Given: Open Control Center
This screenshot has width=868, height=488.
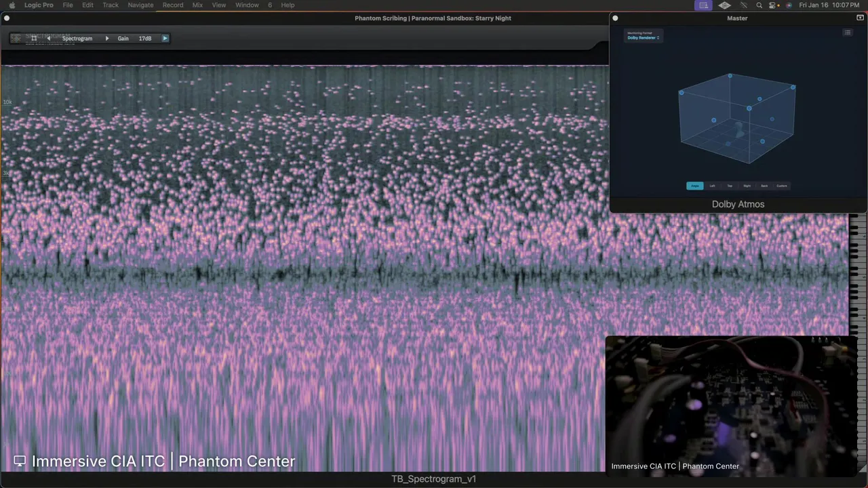Looking at the screenshot, I should tap(772, 5).
